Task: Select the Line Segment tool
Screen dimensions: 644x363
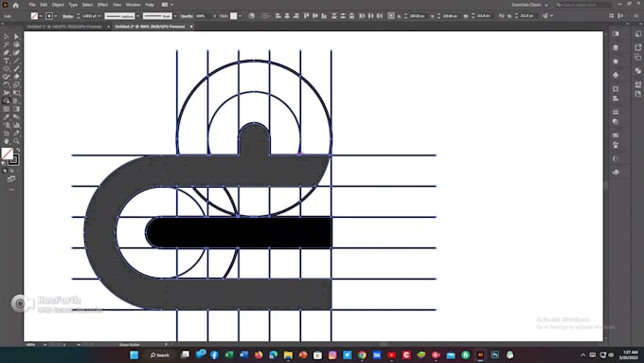Action: click(16, 61)
